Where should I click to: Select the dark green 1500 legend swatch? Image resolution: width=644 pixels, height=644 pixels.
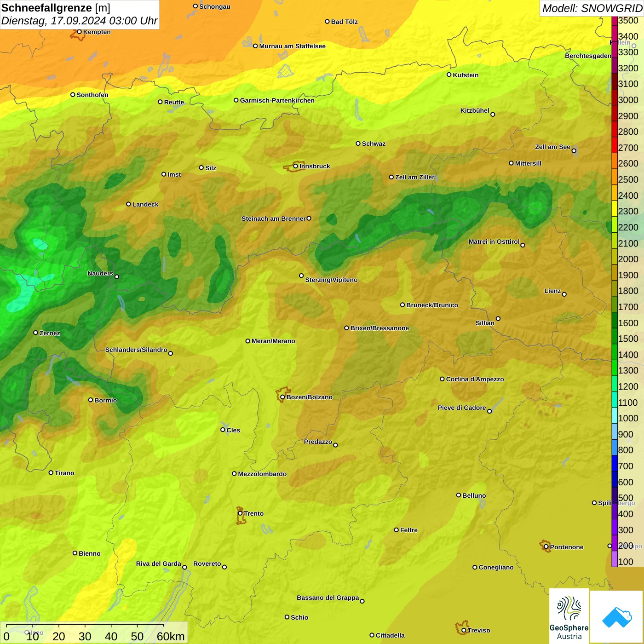615,336
